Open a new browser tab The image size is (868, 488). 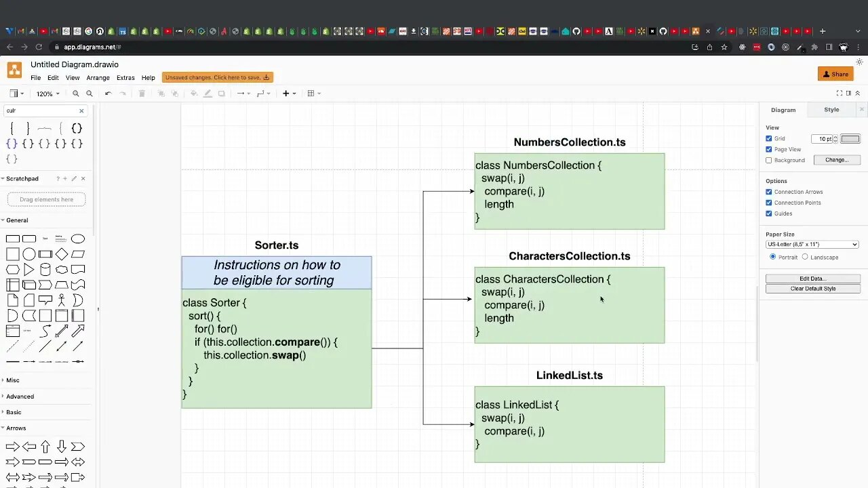[x=823, y=31]
